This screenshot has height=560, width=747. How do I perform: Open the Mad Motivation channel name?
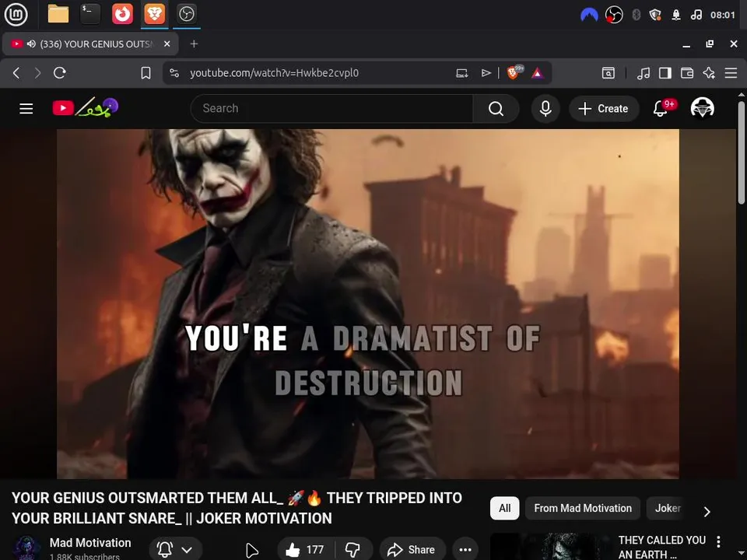point(90,542)
